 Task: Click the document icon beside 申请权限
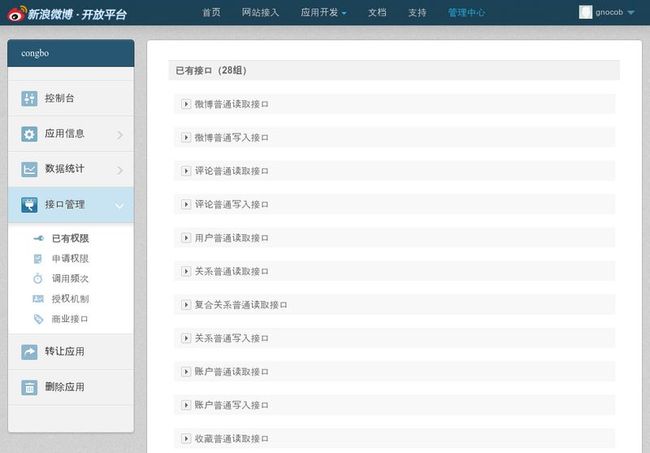(38, 259)
